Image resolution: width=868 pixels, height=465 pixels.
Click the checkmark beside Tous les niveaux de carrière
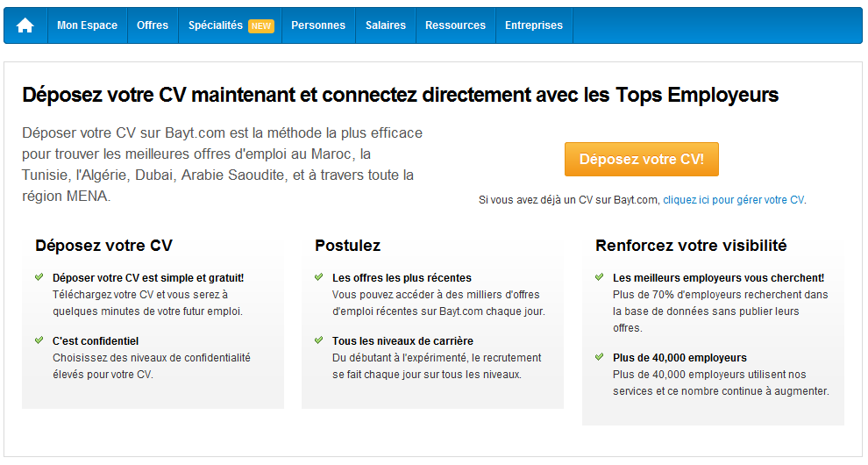[318, 340]
